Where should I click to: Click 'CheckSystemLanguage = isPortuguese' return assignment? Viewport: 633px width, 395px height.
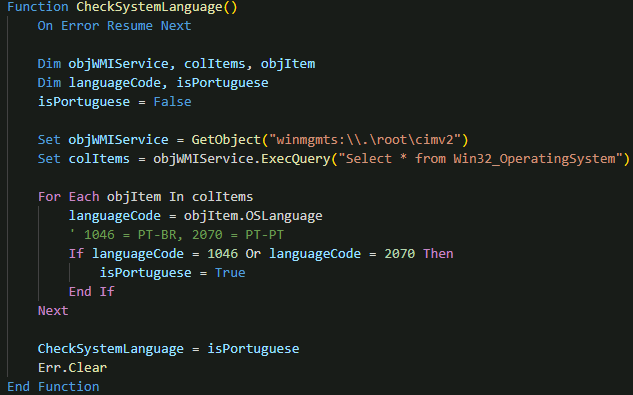pyautogui.click(x=168, y=349)
